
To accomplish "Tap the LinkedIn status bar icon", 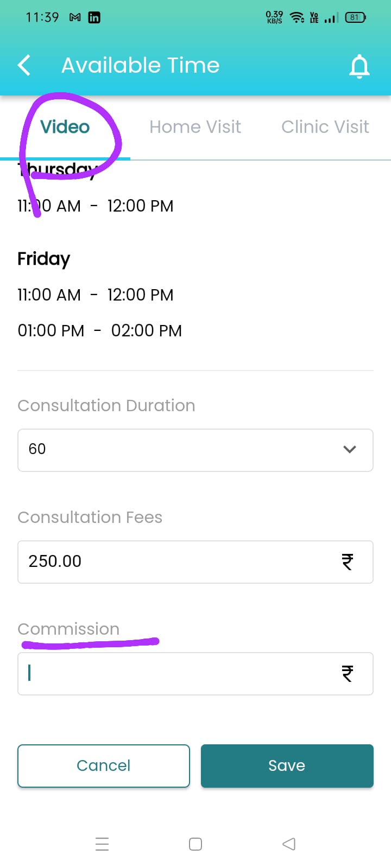I will (x=94, y=17).
